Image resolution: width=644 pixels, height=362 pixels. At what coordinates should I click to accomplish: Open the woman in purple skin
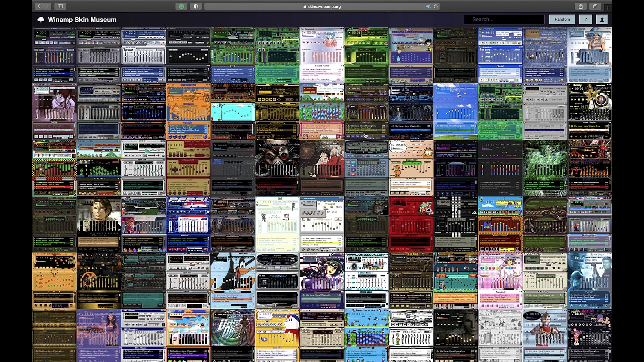coord(99,335)
